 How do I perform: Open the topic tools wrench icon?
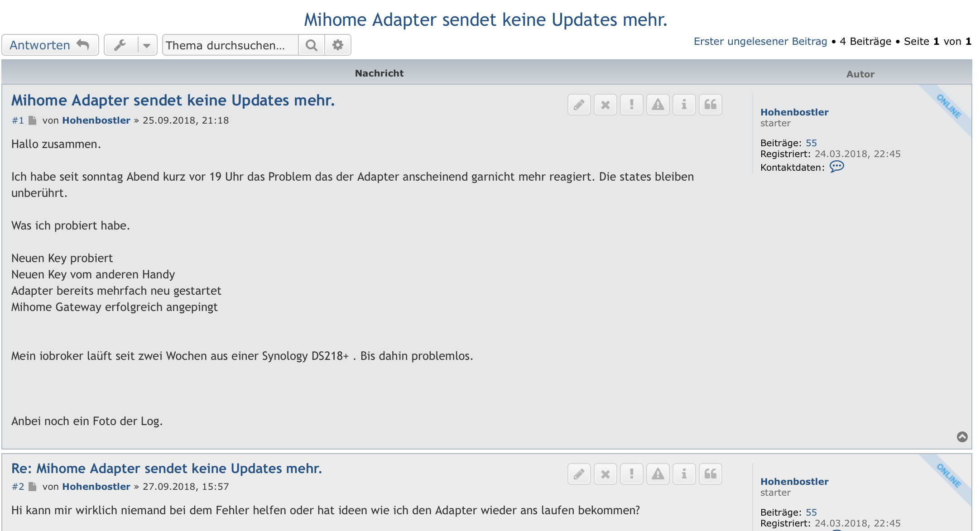point(120,45)
